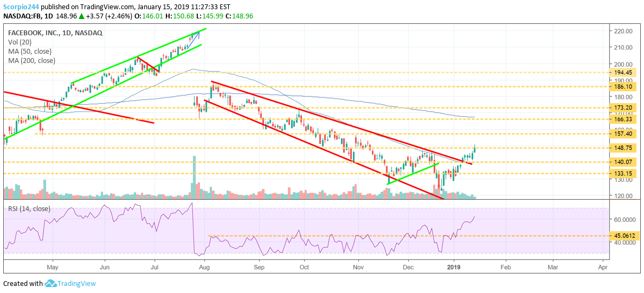The image size is (644, 293).
Task: Click the tall volume spike bar in late July
Action: click(x=194, y=177)
